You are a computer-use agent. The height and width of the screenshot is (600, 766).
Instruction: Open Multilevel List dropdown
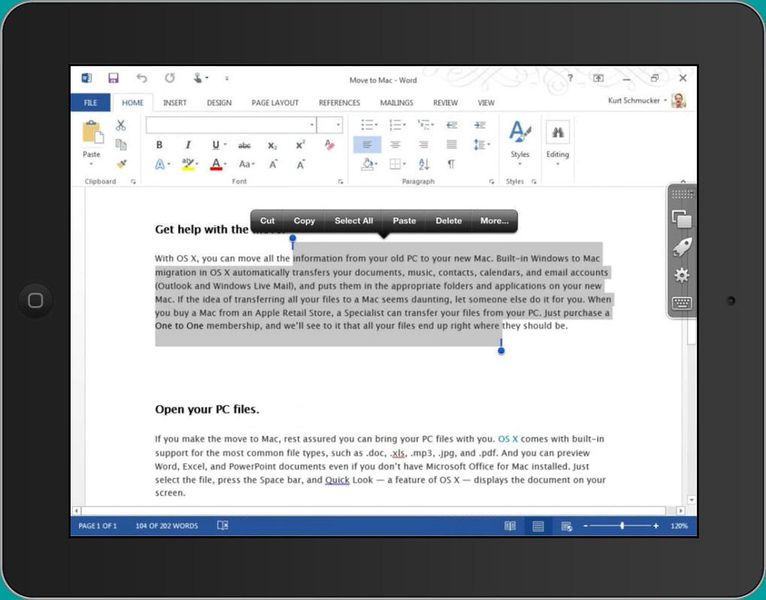[432, 125]
